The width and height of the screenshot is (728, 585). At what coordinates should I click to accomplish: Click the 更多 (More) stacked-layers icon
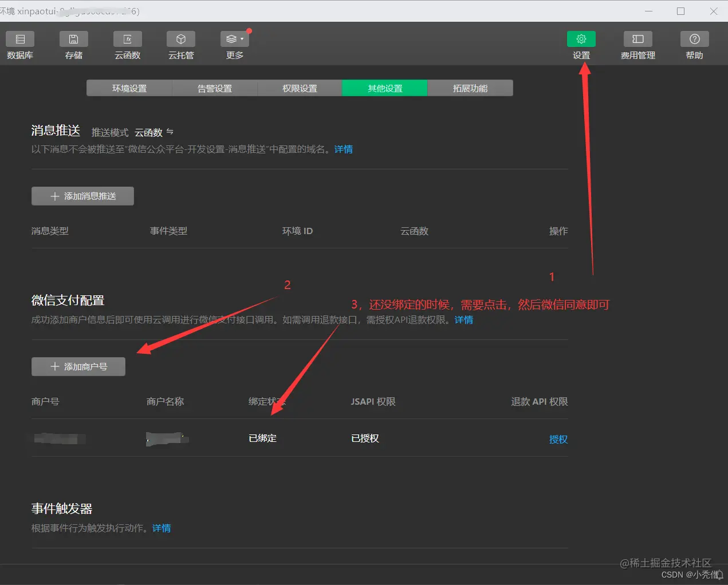(x=231, y=39)
